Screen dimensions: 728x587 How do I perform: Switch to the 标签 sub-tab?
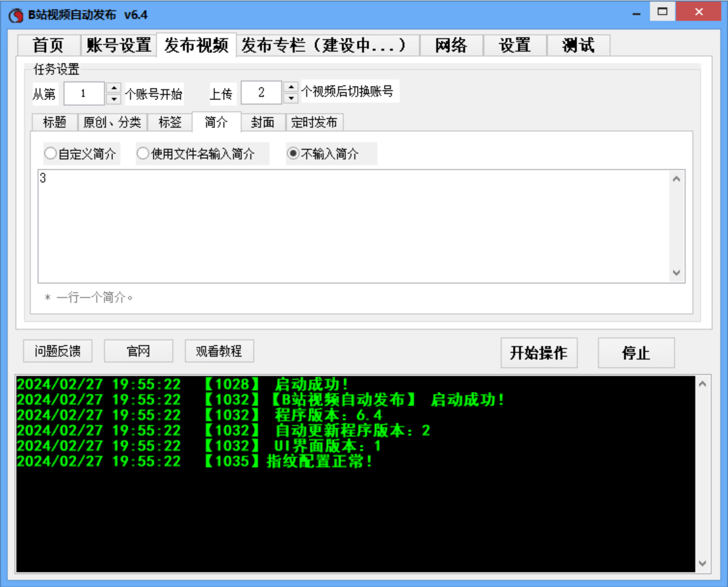[169, 123]
